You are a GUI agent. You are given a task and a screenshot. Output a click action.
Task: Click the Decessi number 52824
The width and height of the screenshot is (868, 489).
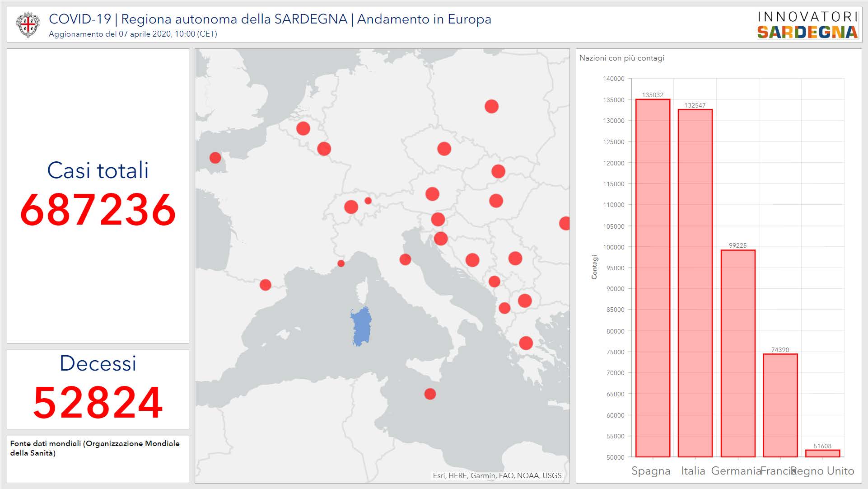click(x=98, y=403)
